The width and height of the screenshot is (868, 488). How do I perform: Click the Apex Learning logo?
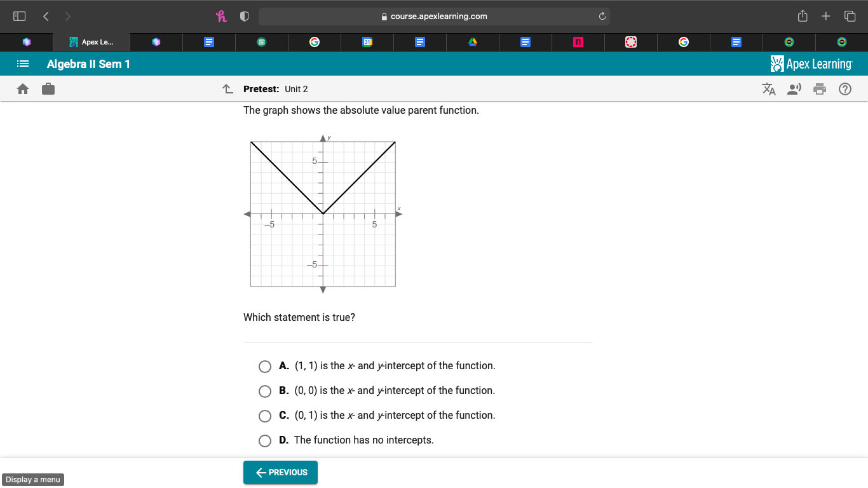811,64
